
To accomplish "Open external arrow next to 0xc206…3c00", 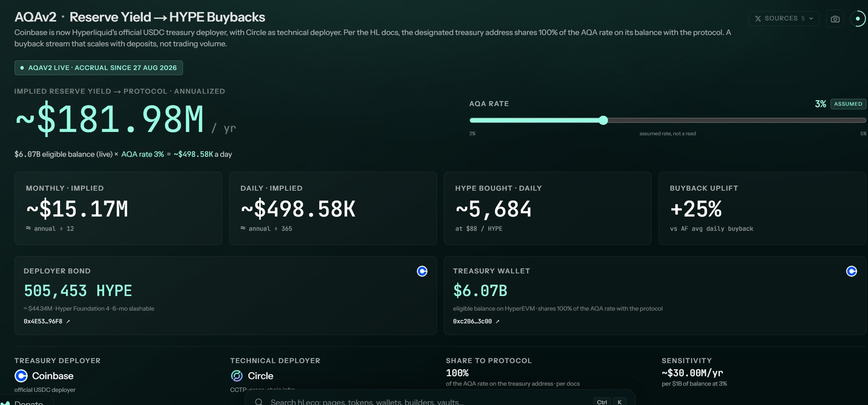I will [x=497, y=322].
